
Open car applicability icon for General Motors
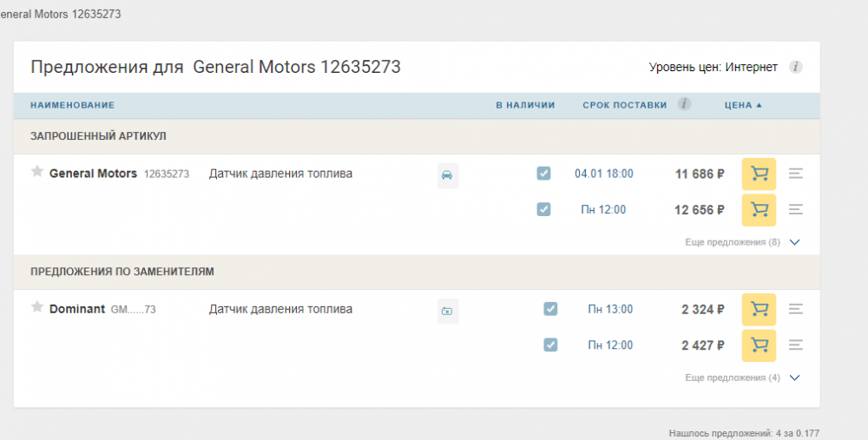[447, 174]
